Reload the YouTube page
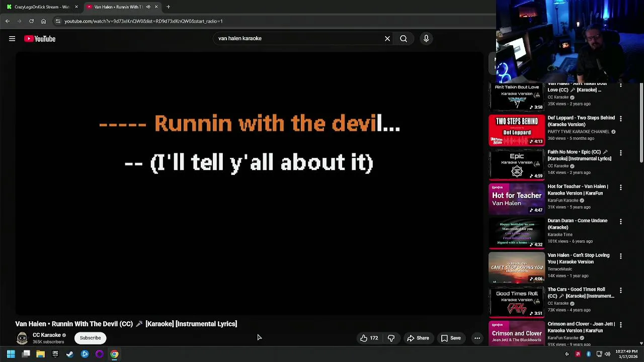Screen dimensions: 644x362 [31, 21]
